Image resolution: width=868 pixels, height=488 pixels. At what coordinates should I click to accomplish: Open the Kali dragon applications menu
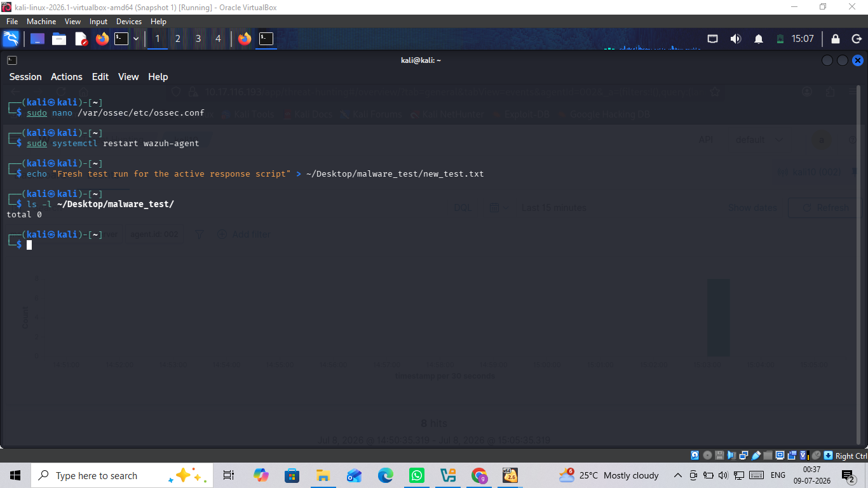coord(11,39)
